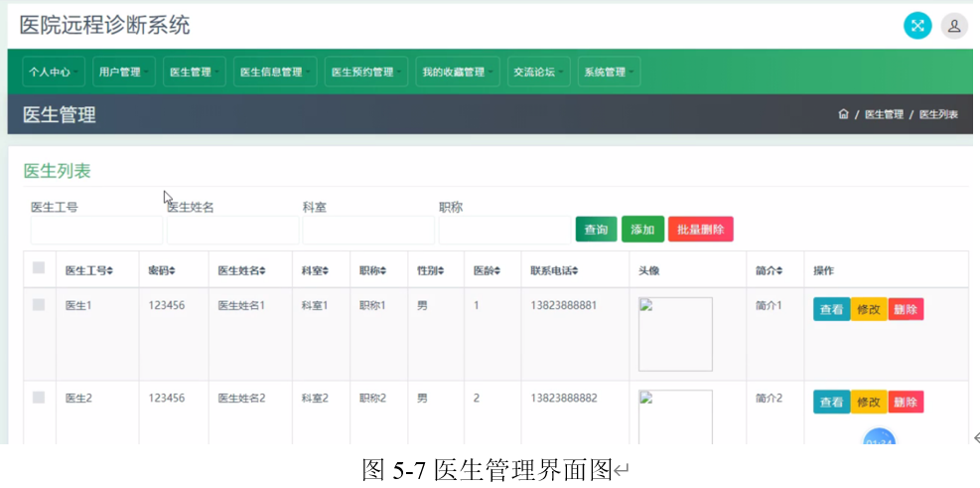Expand the 用户管理 dropdown menu

124,72
